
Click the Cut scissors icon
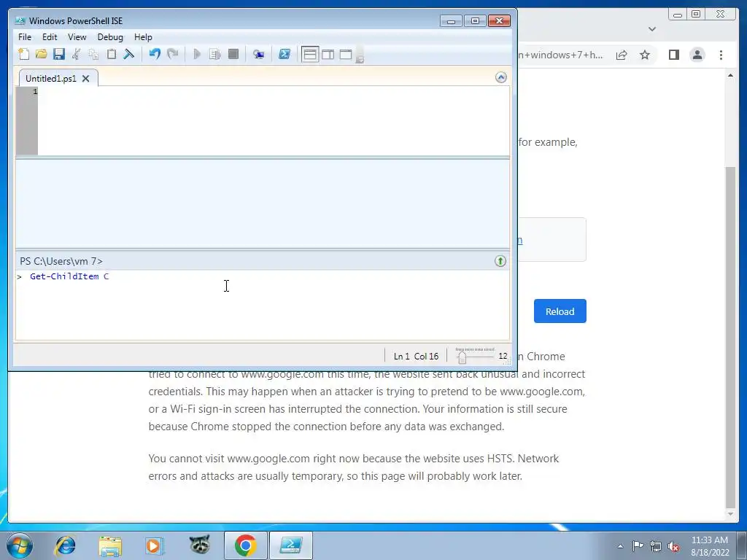point(76,54)
